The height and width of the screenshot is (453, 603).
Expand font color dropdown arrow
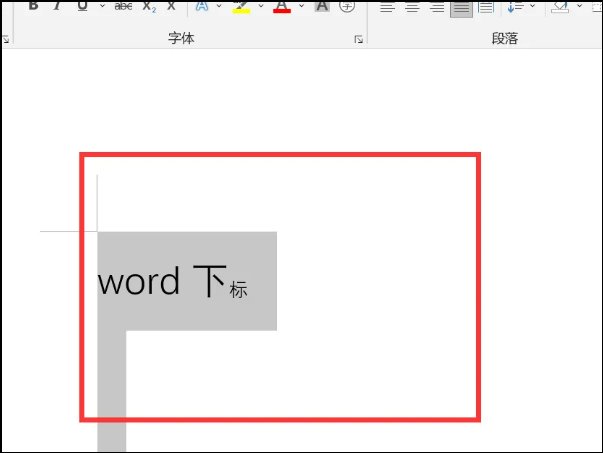click(x=302, y=6)
